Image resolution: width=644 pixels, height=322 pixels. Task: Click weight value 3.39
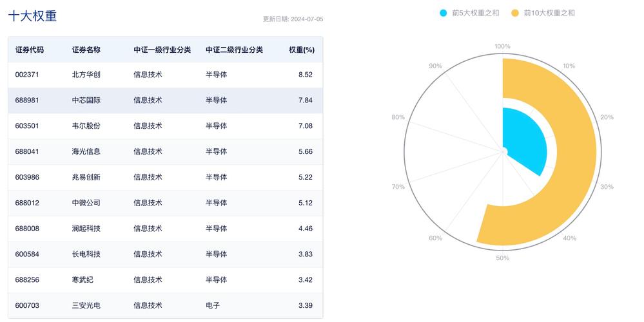point(306,306)
